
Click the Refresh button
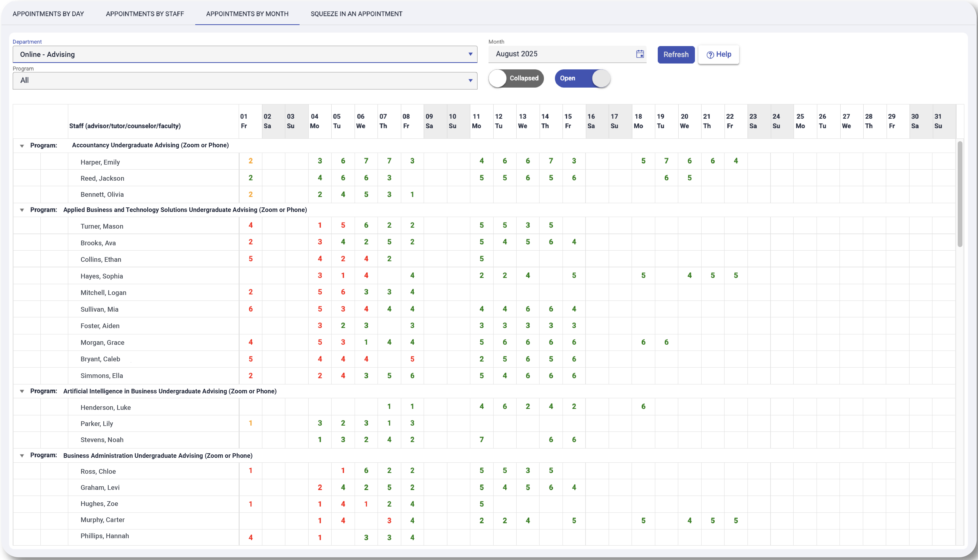pyautogui.click(x=676, y=55)
